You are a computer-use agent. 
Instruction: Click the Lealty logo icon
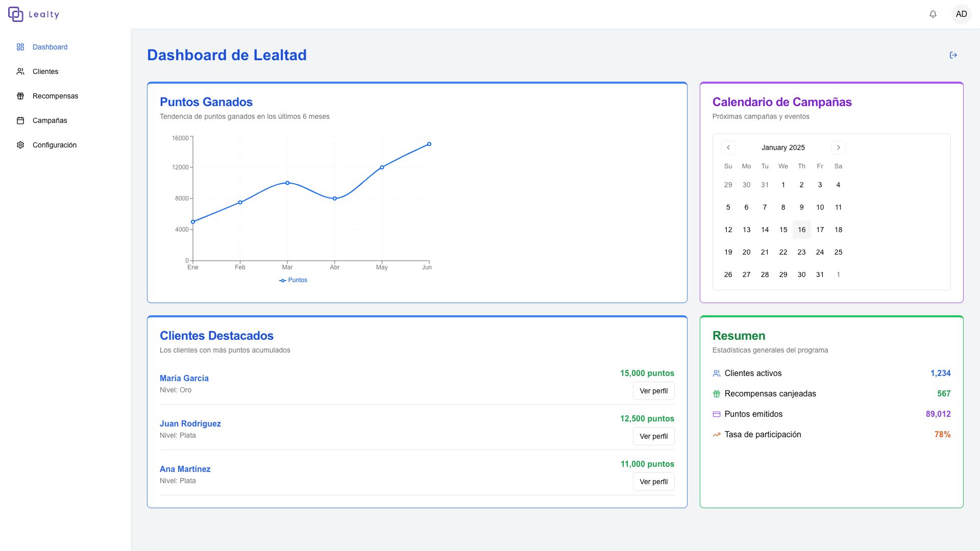16,14
